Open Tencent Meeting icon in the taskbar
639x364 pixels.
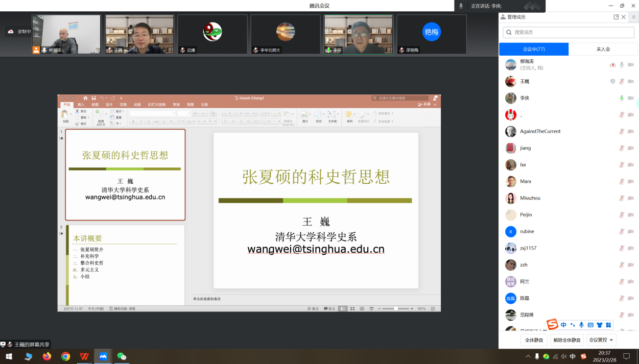pos(103,356)
